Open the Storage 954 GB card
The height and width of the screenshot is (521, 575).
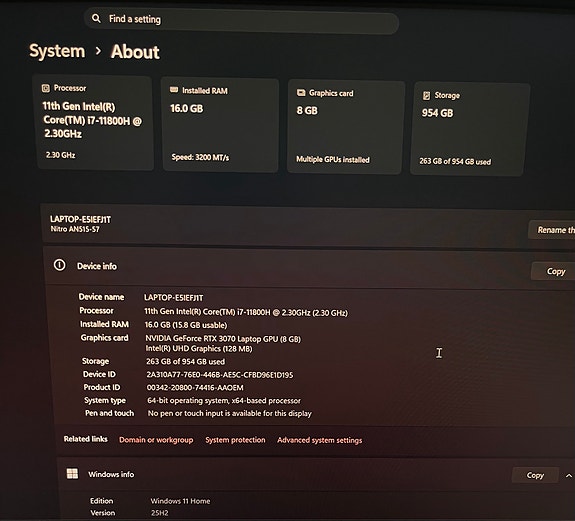point(470,129)
